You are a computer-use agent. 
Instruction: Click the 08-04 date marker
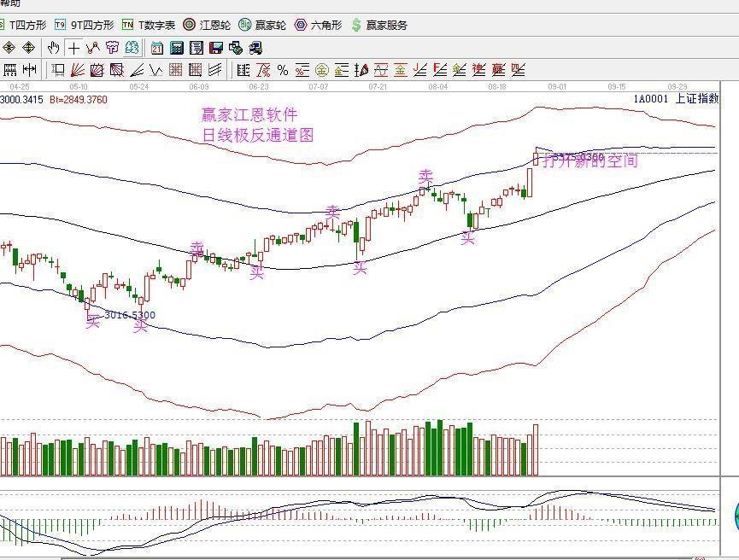pyautogui.click(x=437, y=87)
